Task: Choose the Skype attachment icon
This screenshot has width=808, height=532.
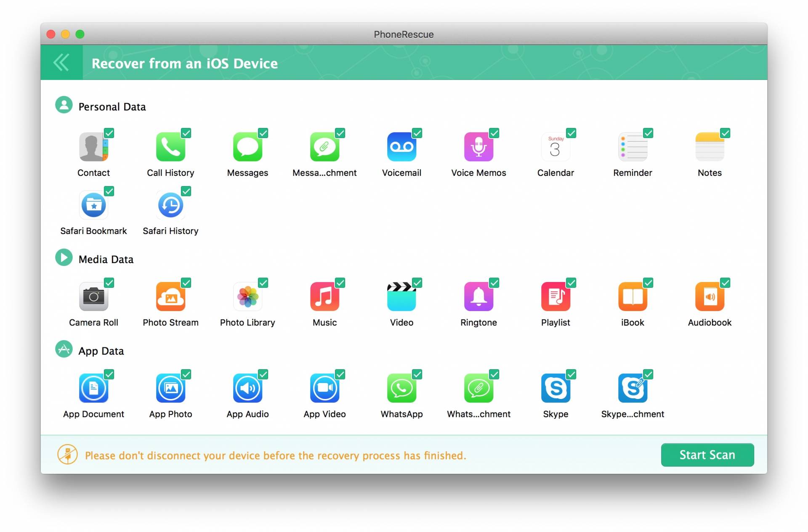Action: (633, 388)
